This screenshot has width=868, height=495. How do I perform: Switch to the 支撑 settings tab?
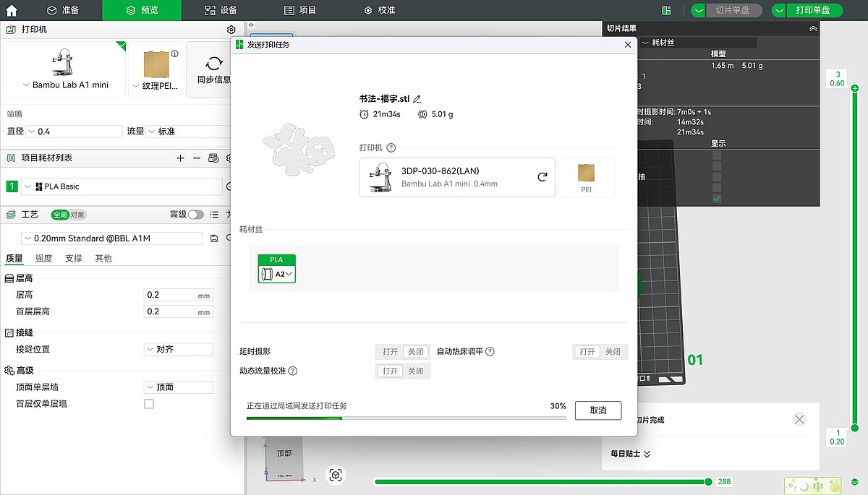tap(73, 258)
